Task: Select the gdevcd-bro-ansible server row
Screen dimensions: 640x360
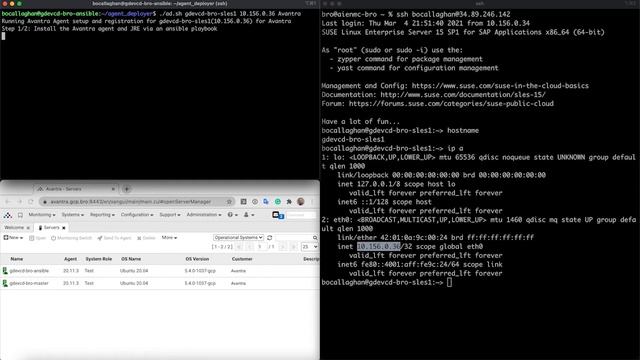Action: [x=160, y=271]
